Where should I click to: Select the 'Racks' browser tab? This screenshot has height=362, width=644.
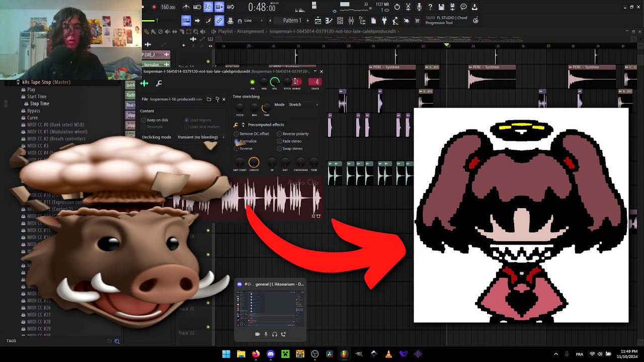coord(130,95)
